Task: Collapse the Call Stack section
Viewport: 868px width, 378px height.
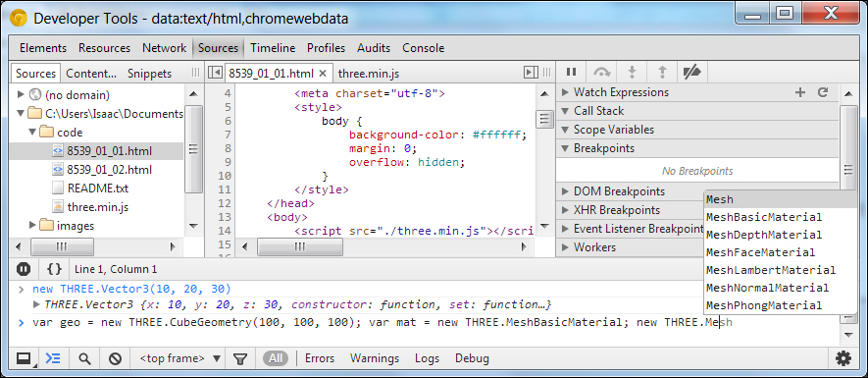Action: [565, 111]
